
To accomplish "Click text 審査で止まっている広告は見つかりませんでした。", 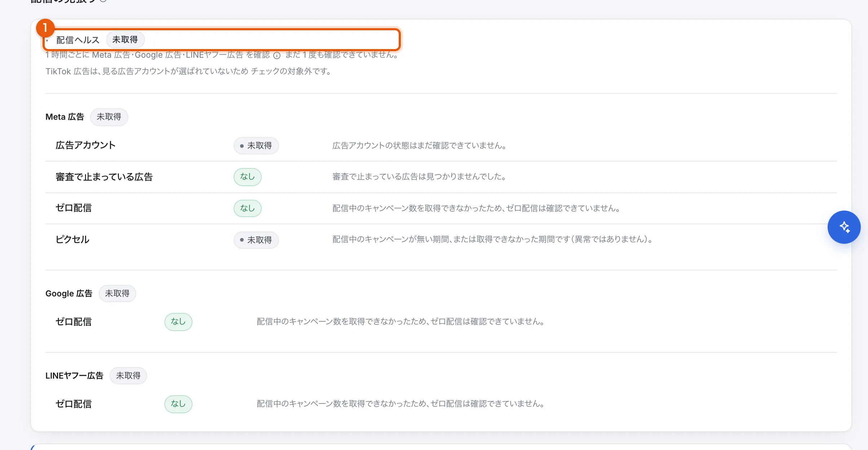I will click(420, 177).
